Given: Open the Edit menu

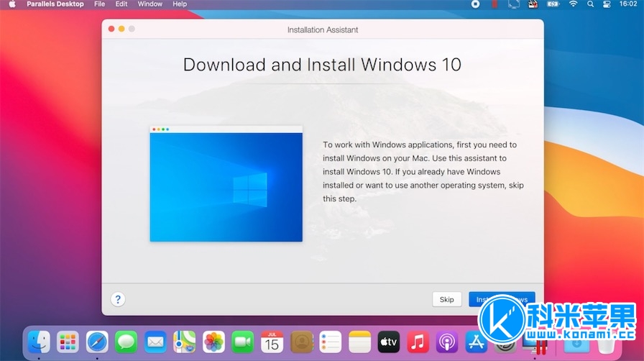Looking at the screenshot, I should pos(121,4).
